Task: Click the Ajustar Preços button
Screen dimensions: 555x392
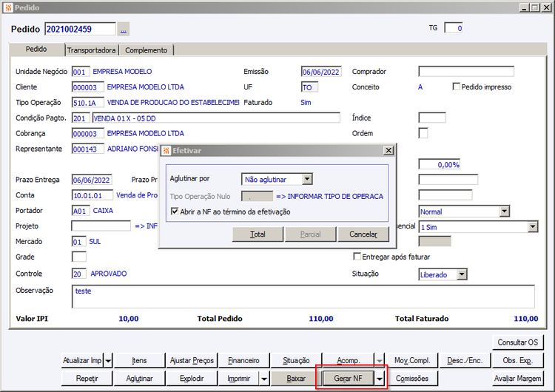Action: 192,360
